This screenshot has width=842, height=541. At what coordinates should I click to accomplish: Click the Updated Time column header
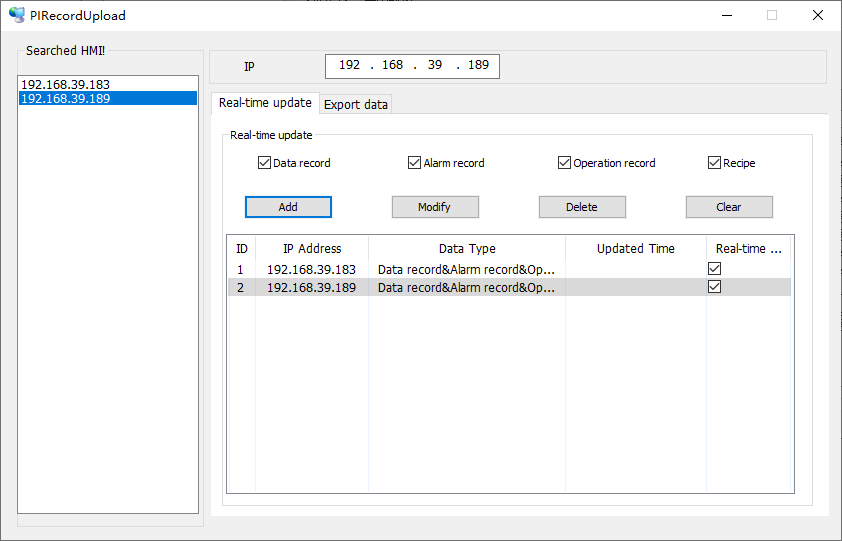point(635,249)
